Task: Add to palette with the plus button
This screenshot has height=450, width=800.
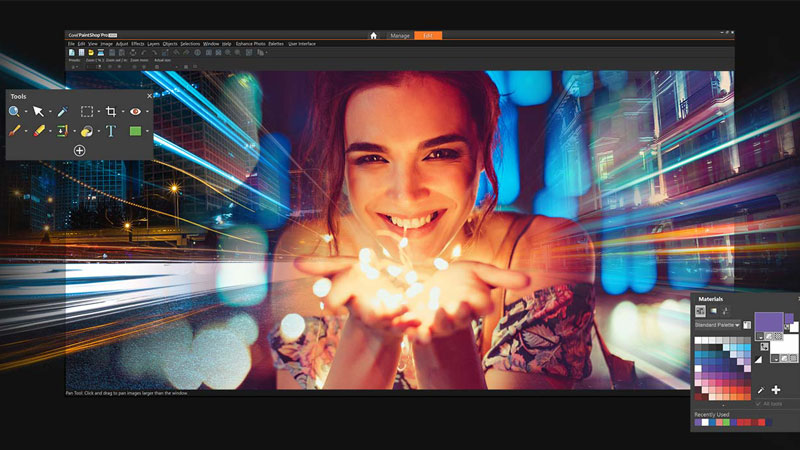Action: tap(776, 389)
